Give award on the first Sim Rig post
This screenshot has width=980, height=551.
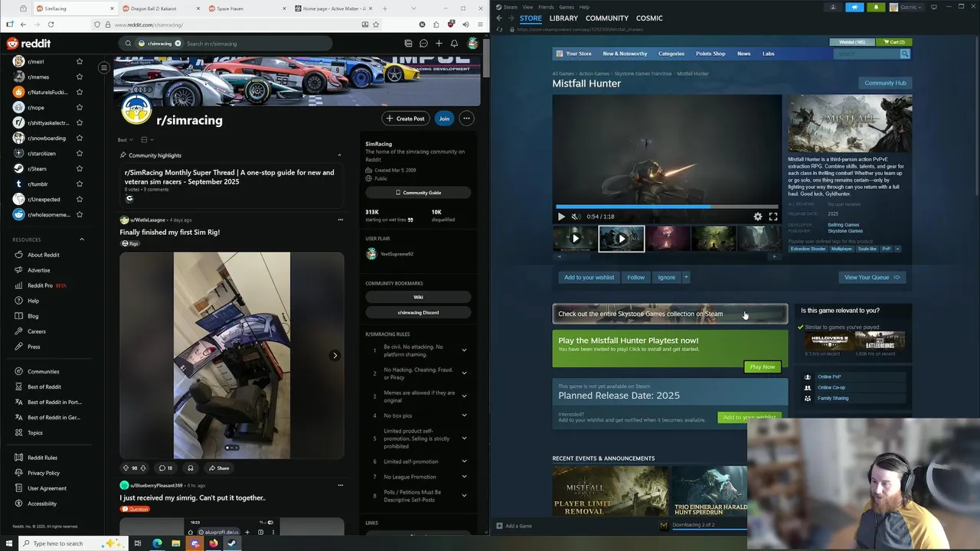191,468
